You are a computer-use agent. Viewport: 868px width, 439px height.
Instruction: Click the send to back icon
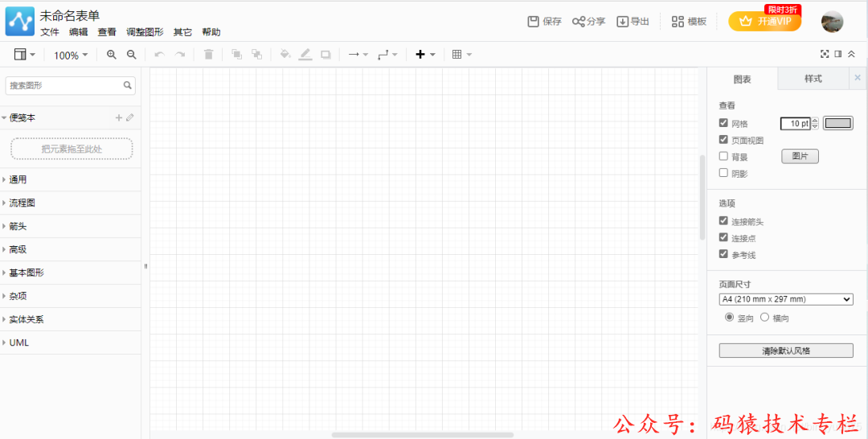(256, 54)
